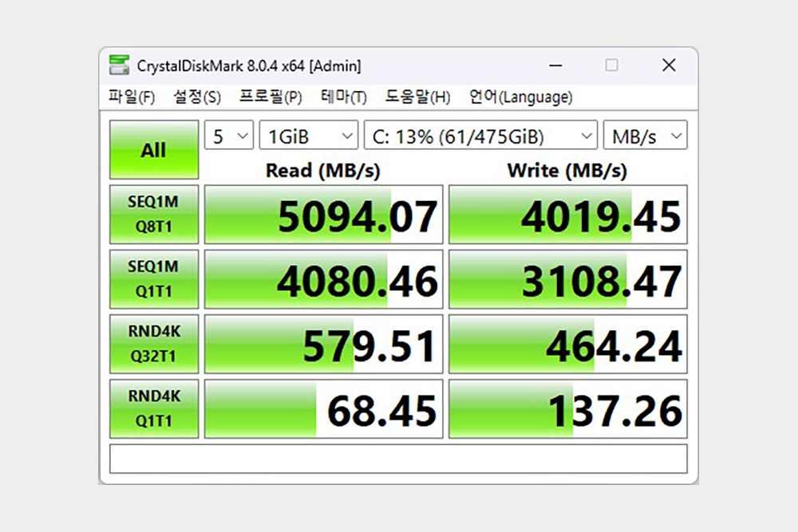Click the SEQ1M Q8T1 write result 4019.45
The image size is (798, 532).
(568, 214)
